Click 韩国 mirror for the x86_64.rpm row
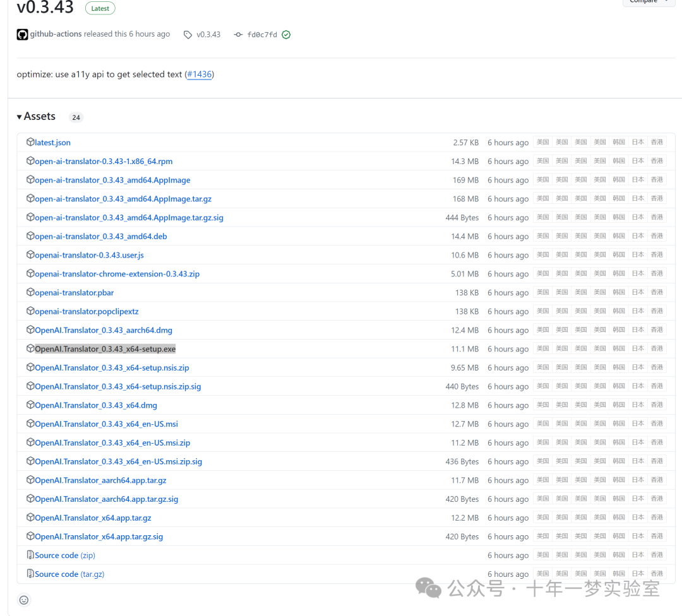This screenshot has height=616, width=682. pos(618,161)
